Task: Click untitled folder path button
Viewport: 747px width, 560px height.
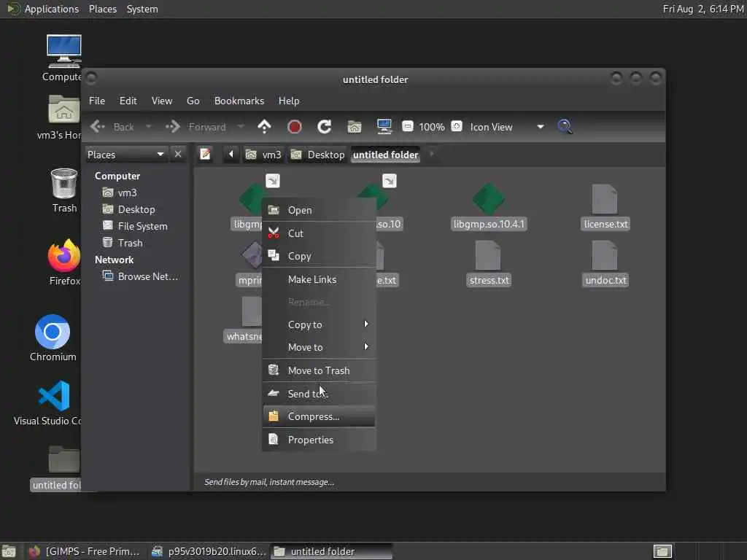Action: click(x=385, y=155)
